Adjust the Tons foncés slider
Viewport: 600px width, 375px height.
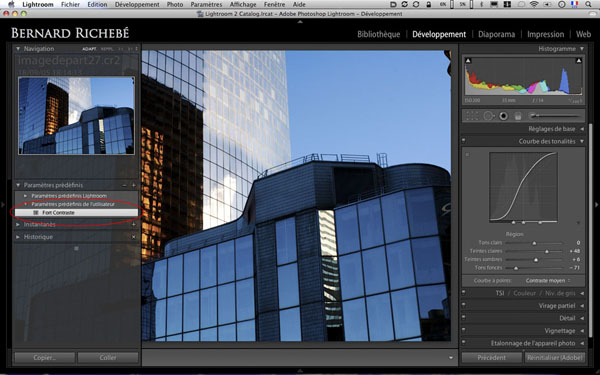(x=534, y=268)
